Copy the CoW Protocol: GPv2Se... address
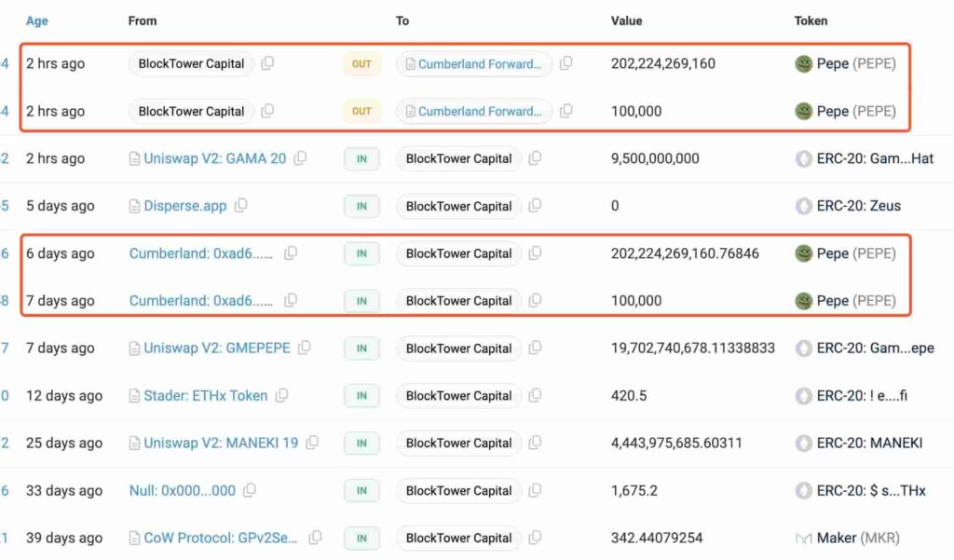This screenshot has width=954, height=560. click(315, 538)
